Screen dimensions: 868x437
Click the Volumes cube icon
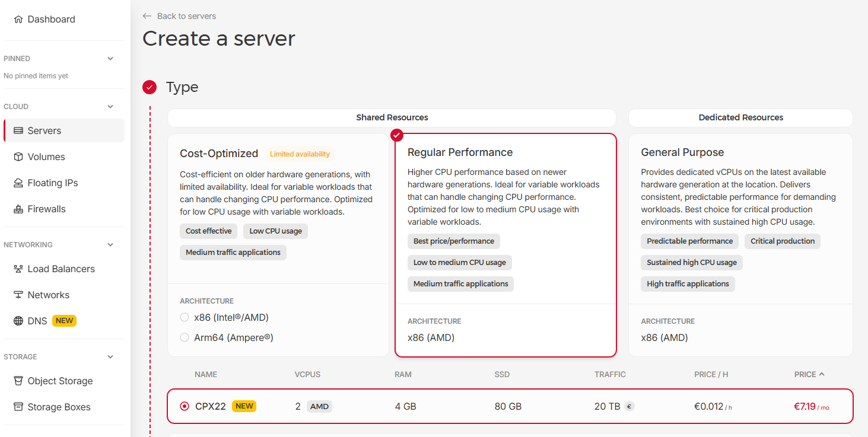pos(18,157)
